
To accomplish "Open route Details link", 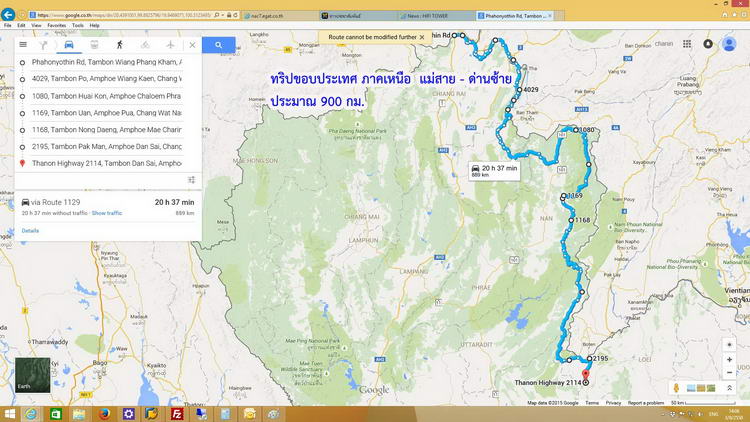I will click(x=30, y=231).
